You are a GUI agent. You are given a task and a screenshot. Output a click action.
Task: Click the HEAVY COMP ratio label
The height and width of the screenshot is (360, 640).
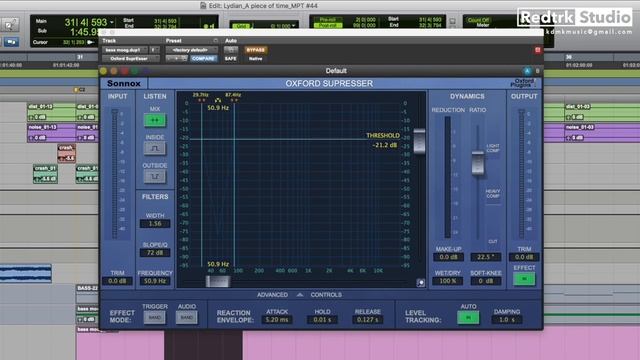pyautogui.click(x=493, y=193)
